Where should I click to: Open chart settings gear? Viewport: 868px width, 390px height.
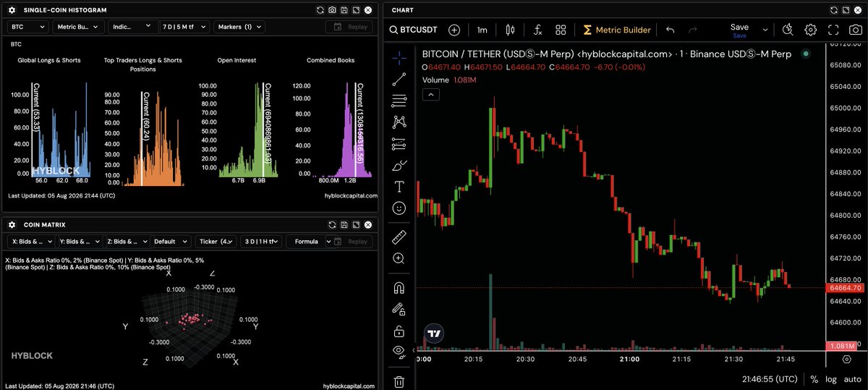tap(811, 30)
